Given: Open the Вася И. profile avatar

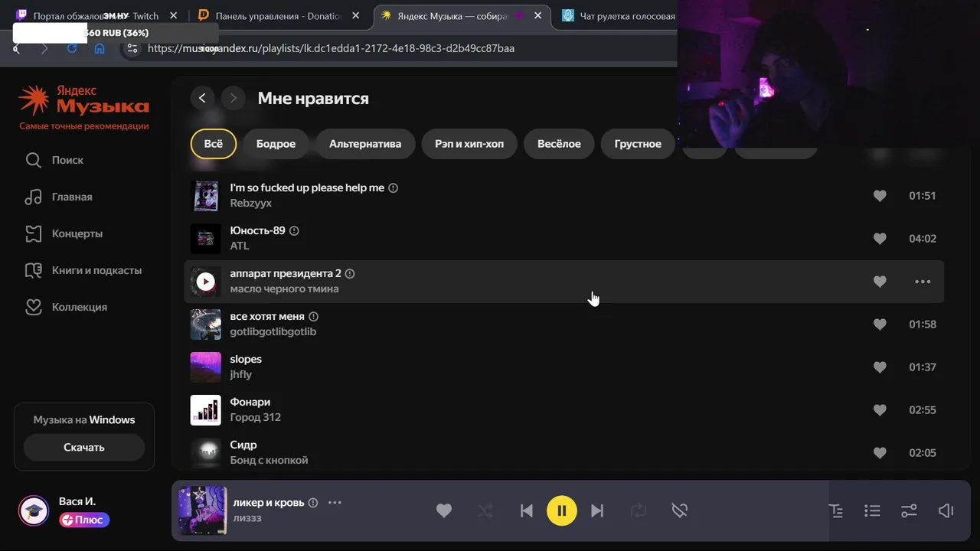Looking at the screenshot, I should tap(34, 510).
